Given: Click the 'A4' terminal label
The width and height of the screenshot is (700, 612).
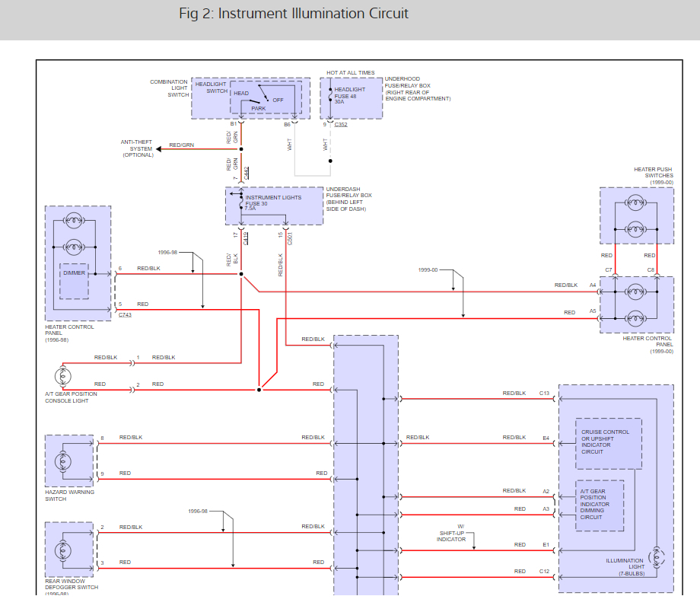Looking at the screenshot, I should pyautogui.click(x=593, y=285).
